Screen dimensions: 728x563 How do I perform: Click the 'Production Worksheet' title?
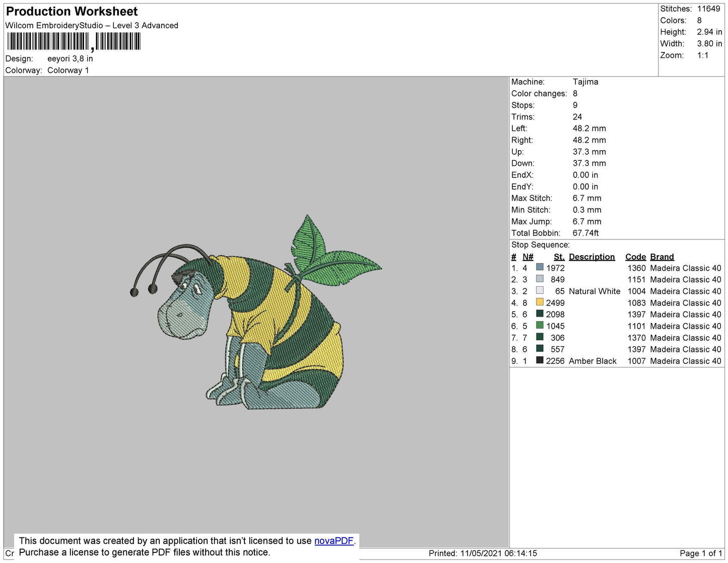pos(72,12)
